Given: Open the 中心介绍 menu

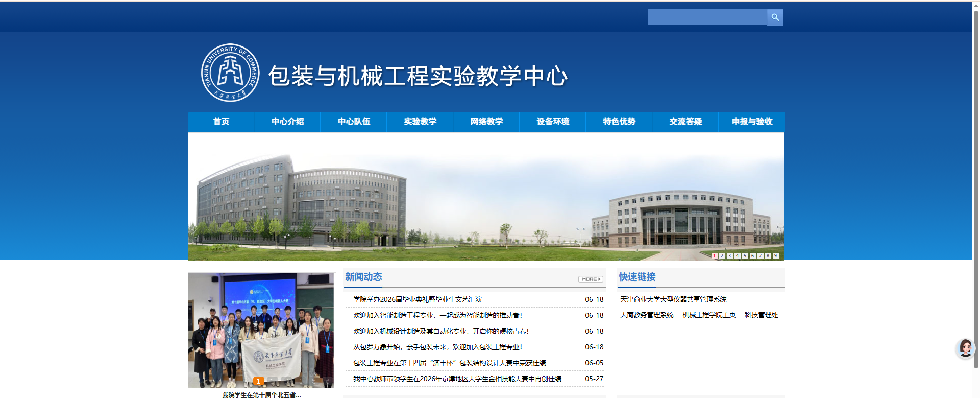Looking at the screenshot, I should 287,122.
